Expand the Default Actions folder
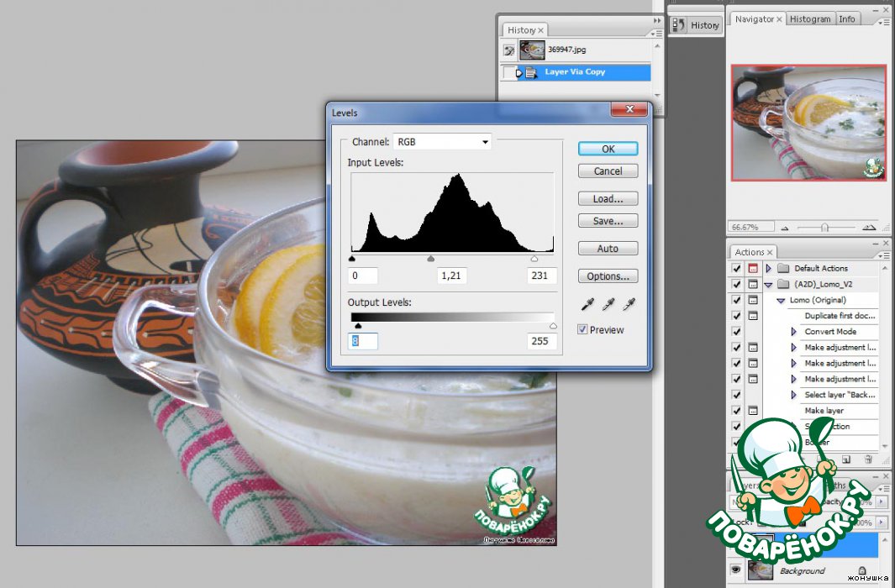The height and width of the screenshot is (588, 895). (768, 269)
